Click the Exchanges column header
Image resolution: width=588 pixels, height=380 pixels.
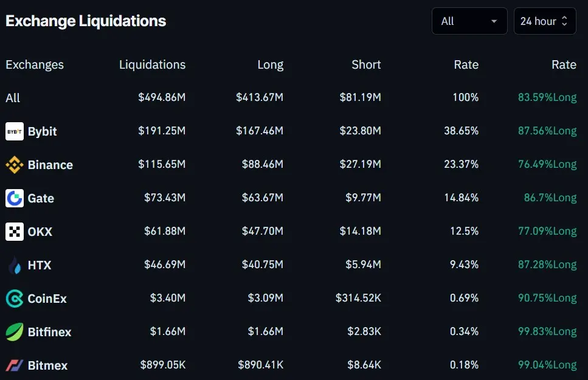tap(35, 64)
